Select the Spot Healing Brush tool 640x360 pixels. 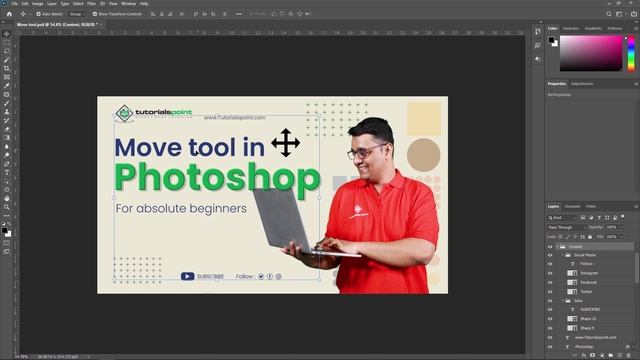7,94
